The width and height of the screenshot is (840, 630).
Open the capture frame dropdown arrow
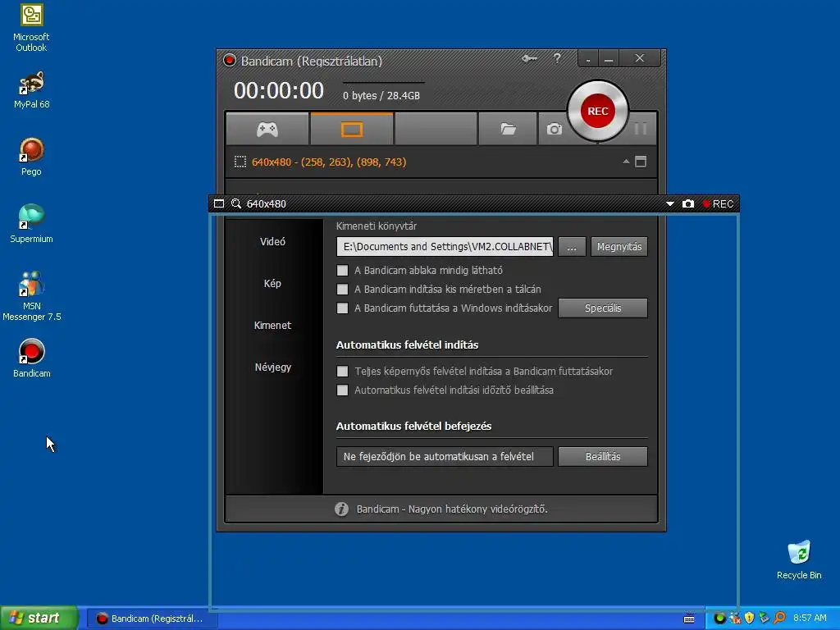[669, 203]
